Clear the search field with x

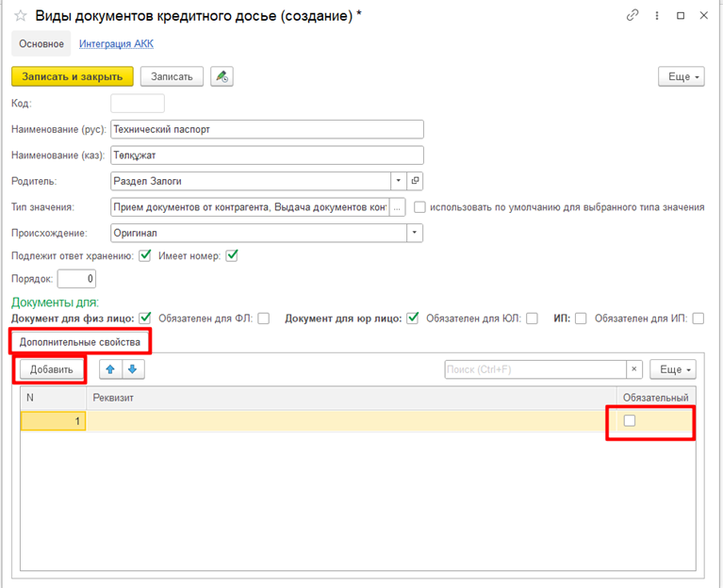pyautogui.click(x=634, y=369)
